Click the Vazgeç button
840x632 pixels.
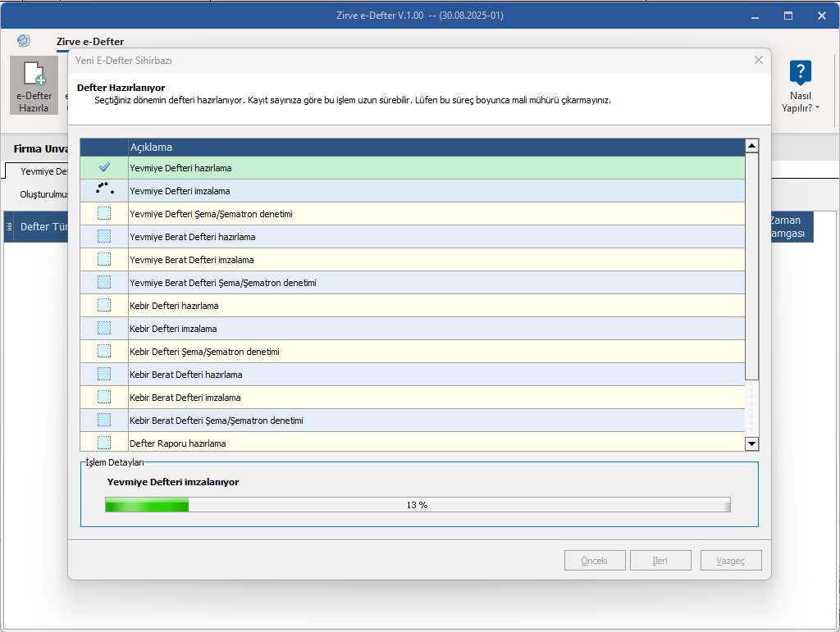coord(731,561)
